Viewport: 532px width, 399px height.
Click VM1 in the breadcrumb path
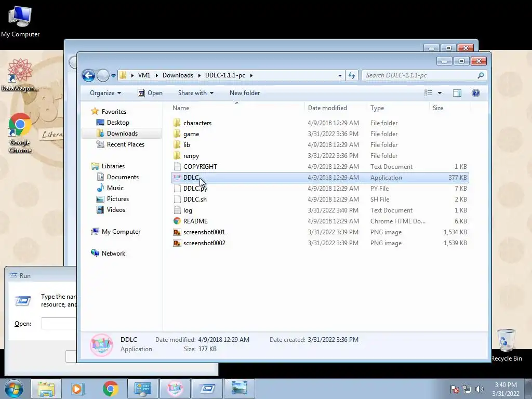(x=144, y=75)
